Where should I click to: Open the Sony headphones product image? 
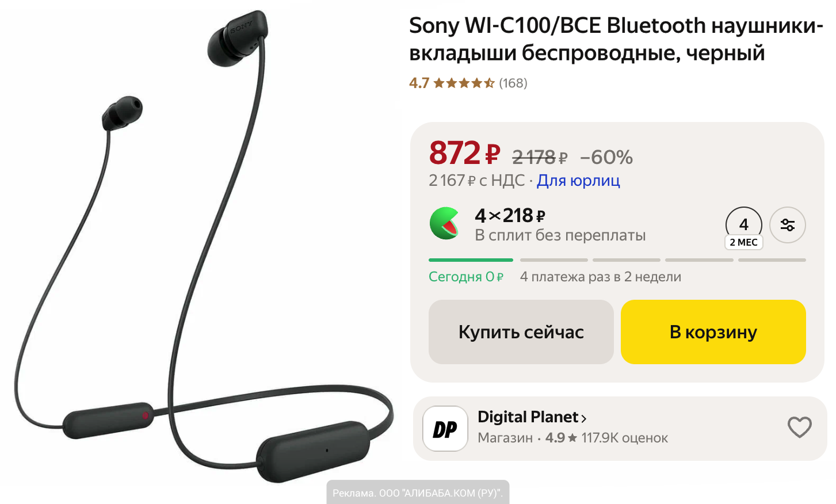click(x=204, y=247)
